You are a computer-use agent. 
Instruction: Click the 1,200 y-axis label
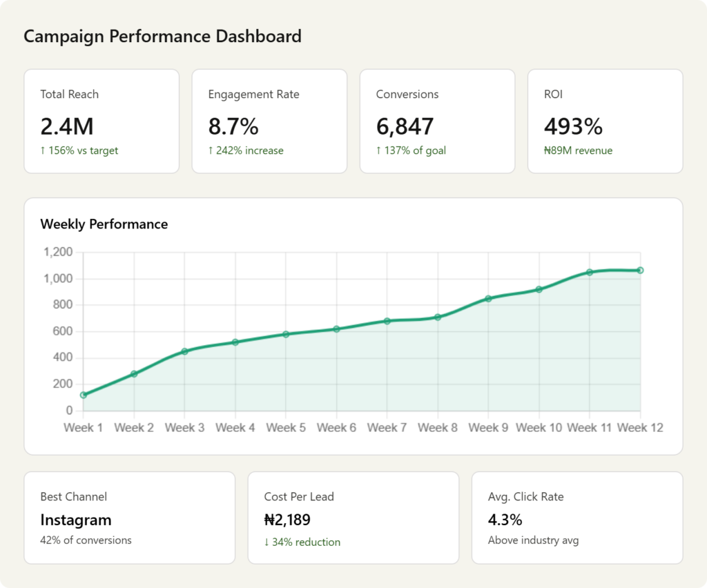[x=58, y=253]
